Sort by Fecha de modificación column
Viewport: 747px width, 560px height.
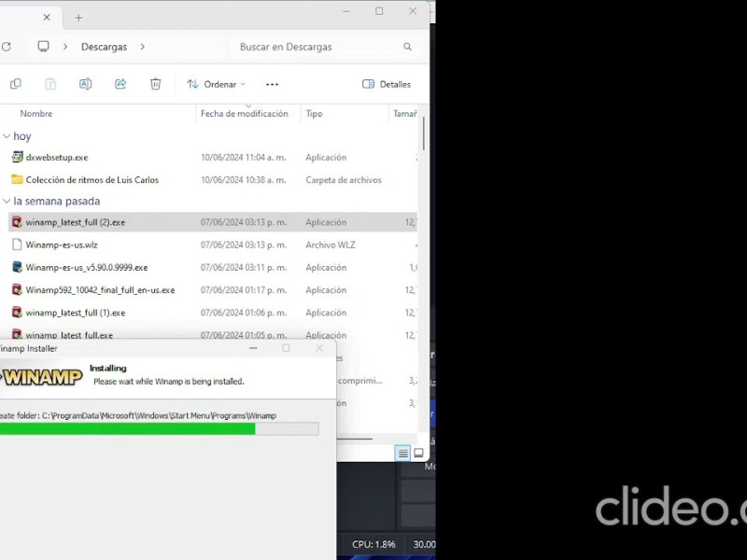[245, 113]
